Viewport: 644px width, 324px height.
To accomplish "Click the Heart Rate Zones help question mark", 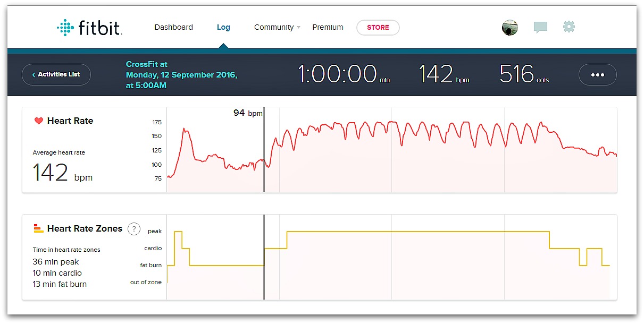I will point(134,229).
